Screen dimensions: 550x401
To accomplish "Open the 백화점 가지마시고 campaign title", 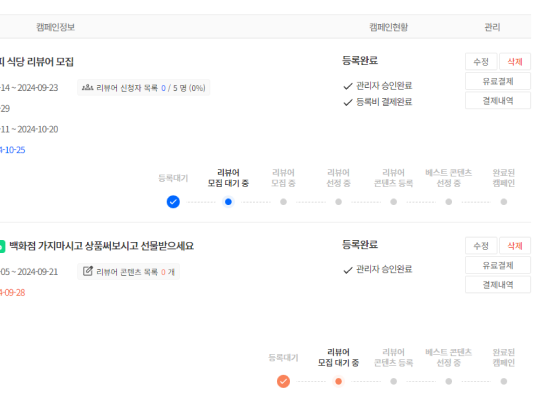I will (x=101, y=246).
